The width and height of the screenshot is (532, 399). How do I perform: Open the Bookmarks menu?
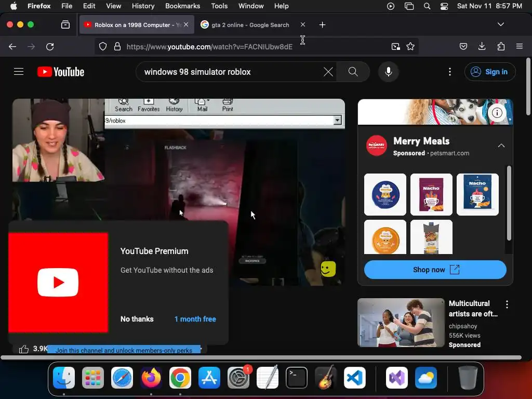click(x=182, y=6)
